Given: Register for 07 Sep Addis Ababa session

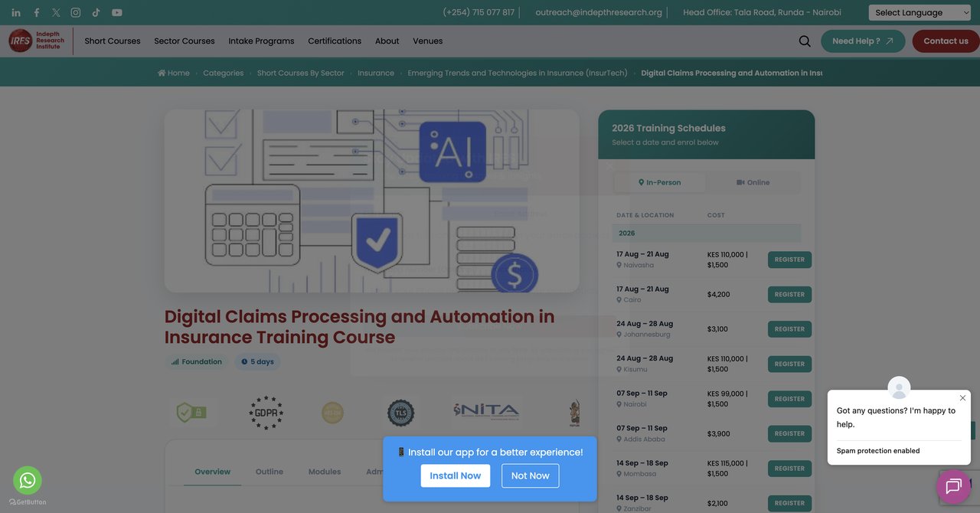Looking at the screenshot, I should (x=789, y=434).
